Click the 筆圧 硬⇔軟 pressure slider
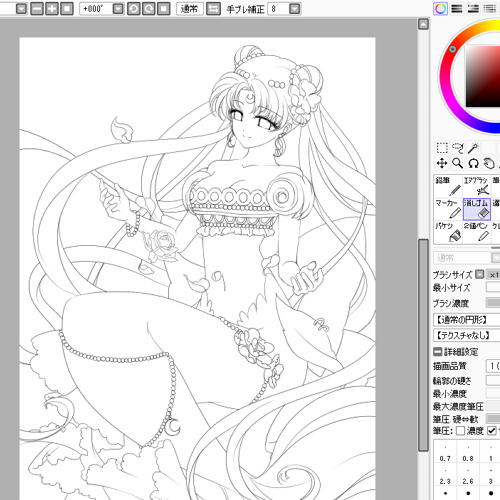Viewport: 500px width, 500px height. coord(493,419)
